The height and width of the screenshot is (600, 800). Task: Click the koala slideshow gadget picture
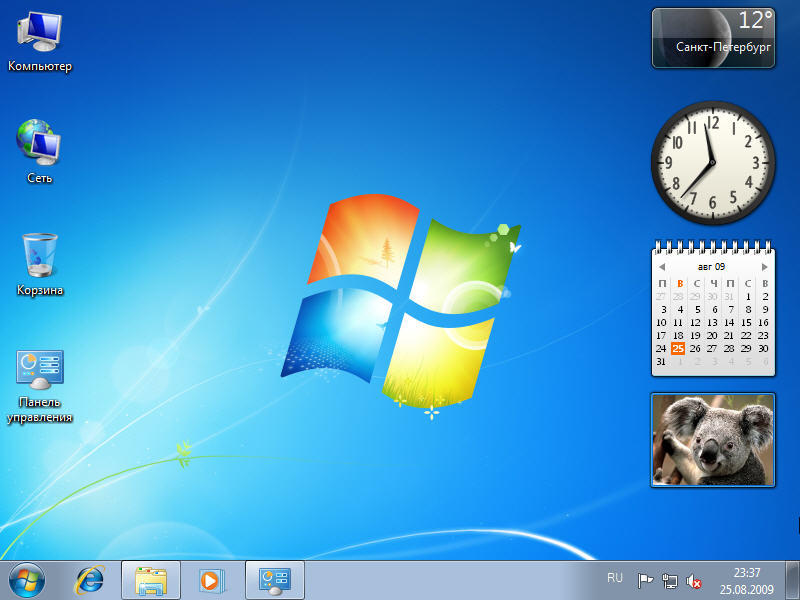[x=713, y=440]
